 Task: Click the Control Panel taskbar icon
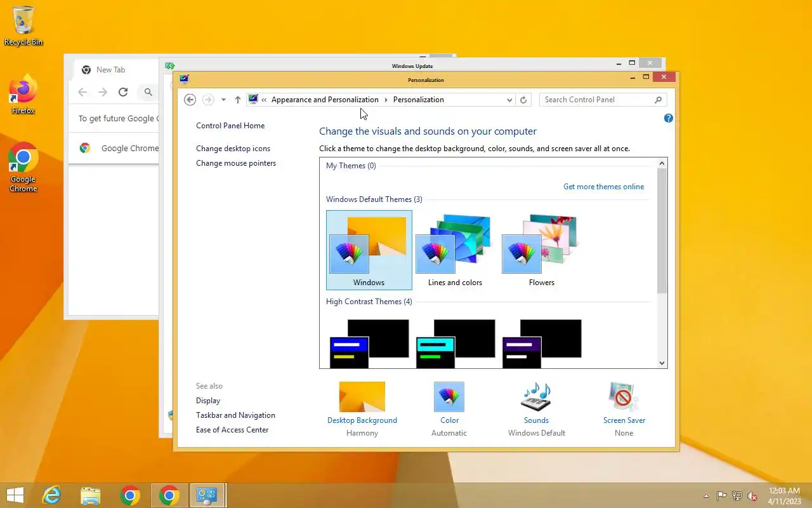click(207, 495)
